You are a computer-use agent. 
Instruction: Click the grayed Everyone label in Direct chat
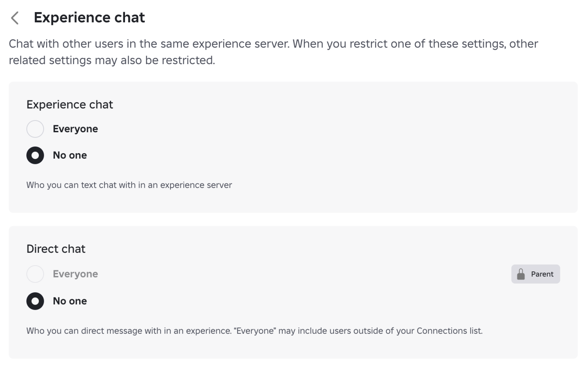pos(75,274)
